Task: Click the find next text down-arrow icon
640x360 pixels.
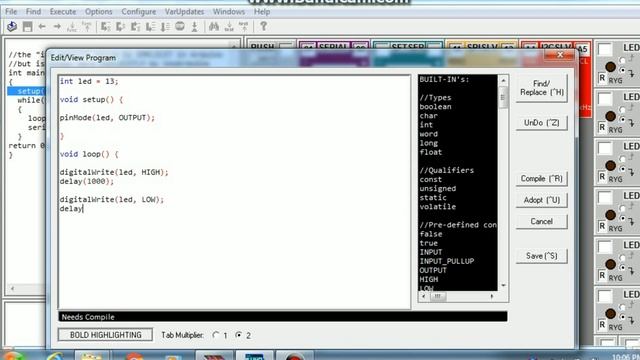Action: (x=229, y=27)
